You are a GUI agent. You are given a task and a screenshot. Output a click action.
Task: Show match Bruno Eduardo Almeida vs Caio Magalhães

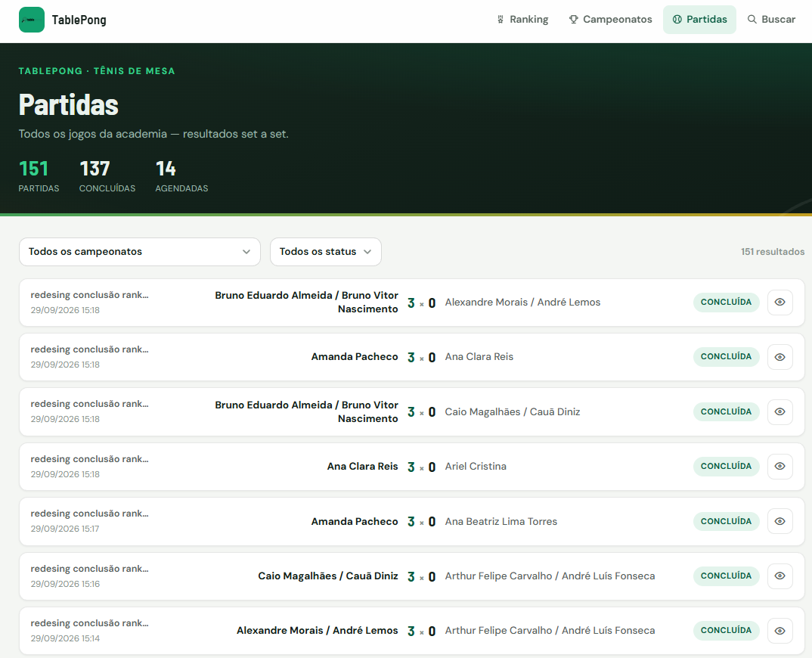click(x=780, y=412)
